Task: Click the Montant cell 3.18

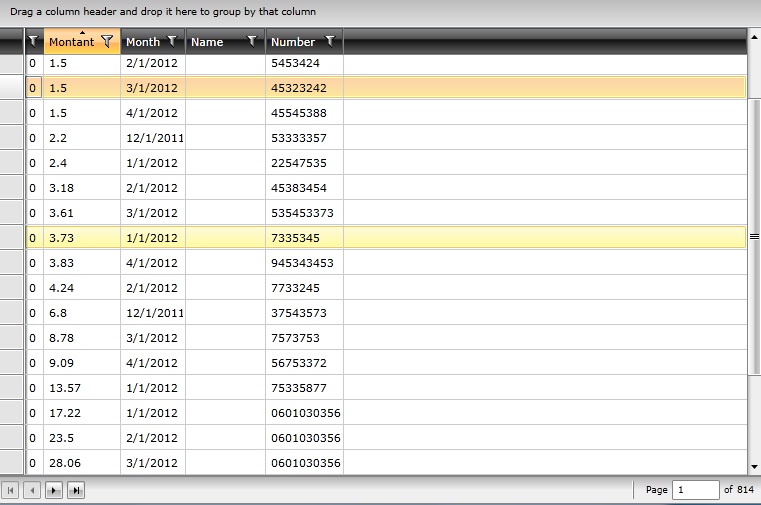Action: [x=82, y=188]
